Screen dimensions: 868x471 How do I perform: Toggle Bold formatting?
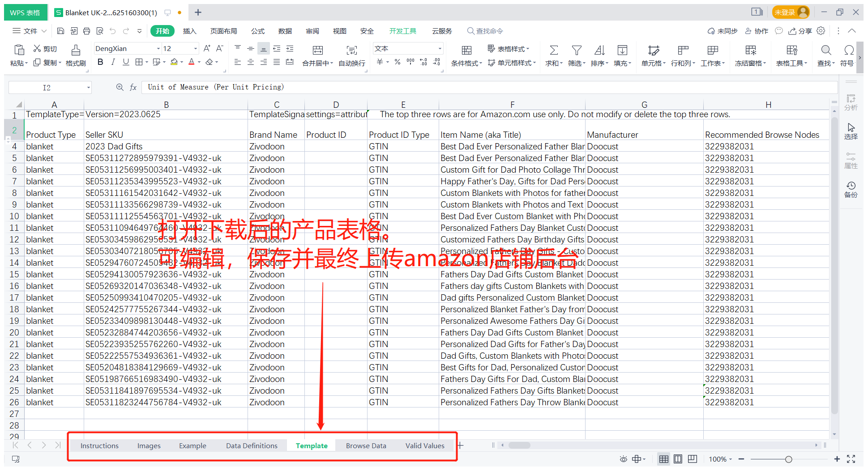[100, 62]
